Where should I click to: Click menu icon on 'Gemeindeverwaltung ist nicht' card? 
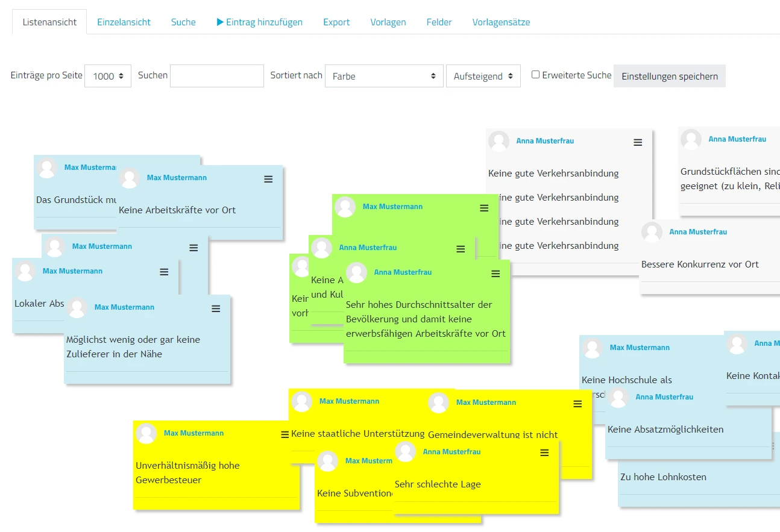coord(577,404)
